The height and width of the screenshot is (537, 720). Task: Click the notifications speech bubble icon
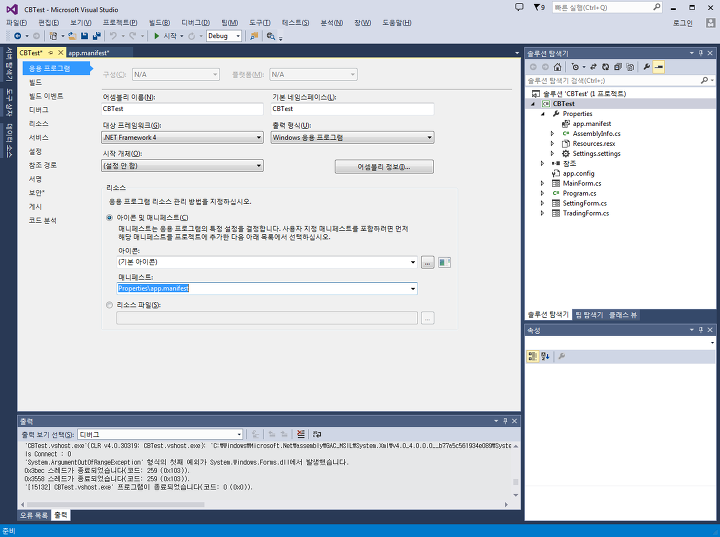coord(519,7)
